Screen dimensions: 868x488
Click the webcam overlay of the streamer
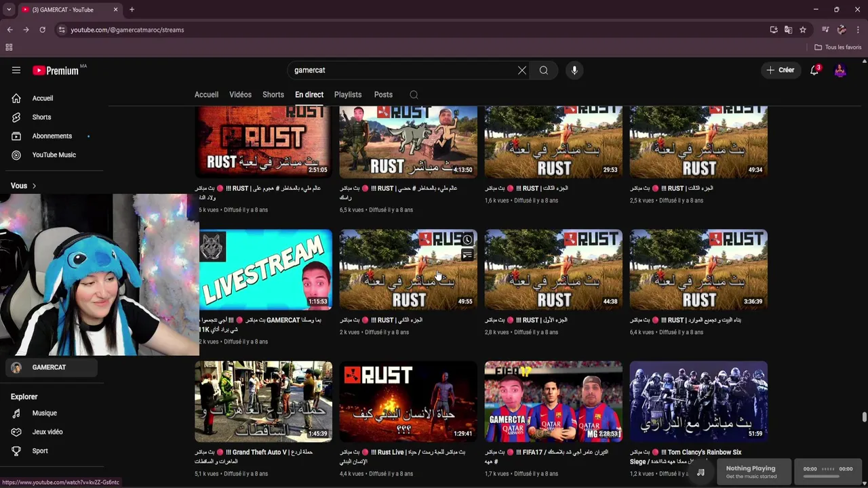[99, 274]
